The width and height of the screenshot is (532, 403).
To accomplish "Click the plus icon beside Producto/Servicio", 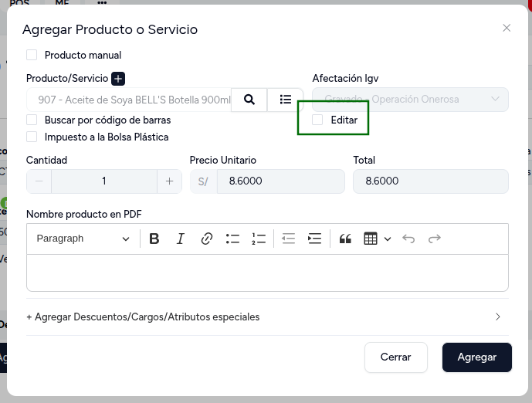I will pyautogui.click(x=118, y=79).
